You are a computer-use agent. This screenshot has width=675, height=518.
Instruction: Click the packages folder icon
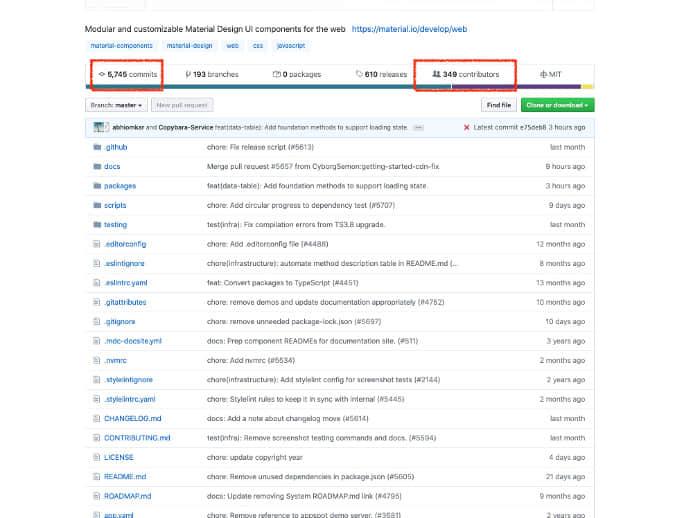(96, 186)
